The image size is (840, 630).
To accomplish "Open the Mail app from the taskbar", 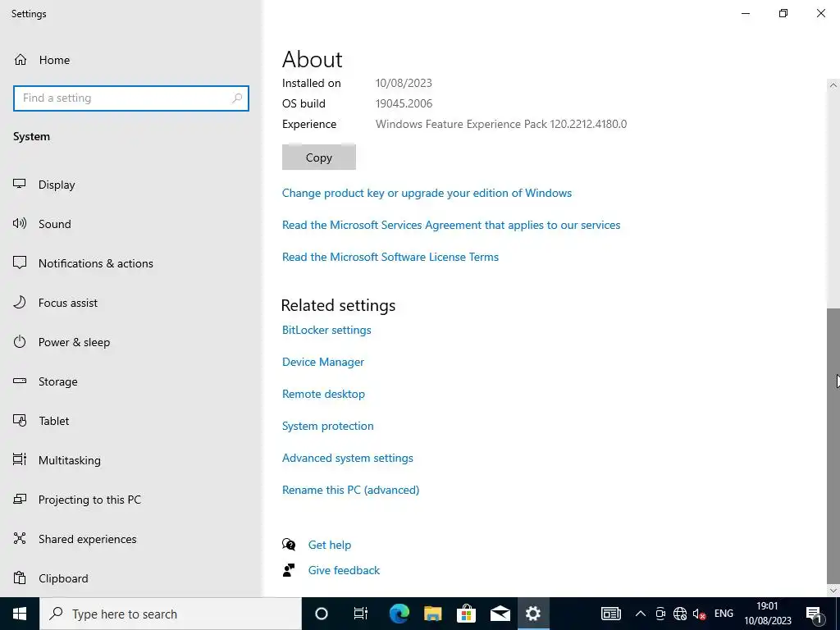I will (500, 614).
